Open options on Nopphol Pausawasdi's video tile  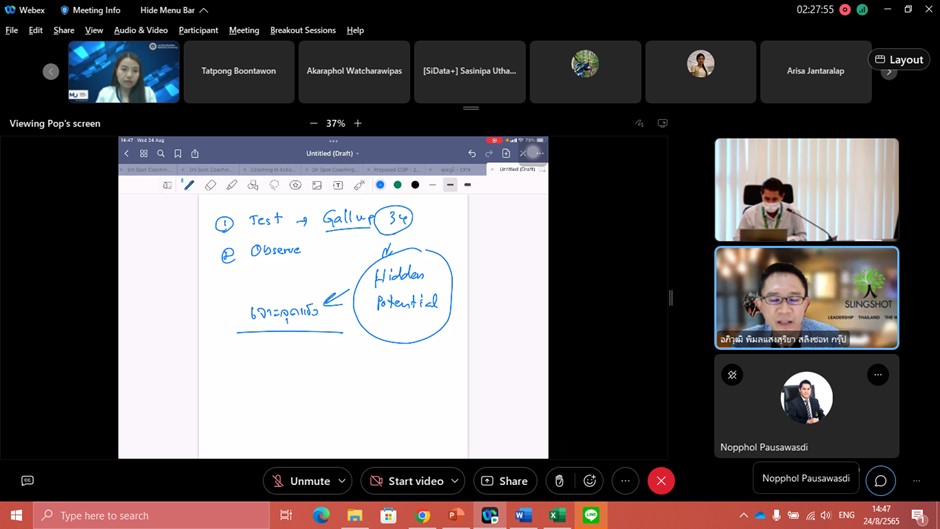tap(878, 375)
